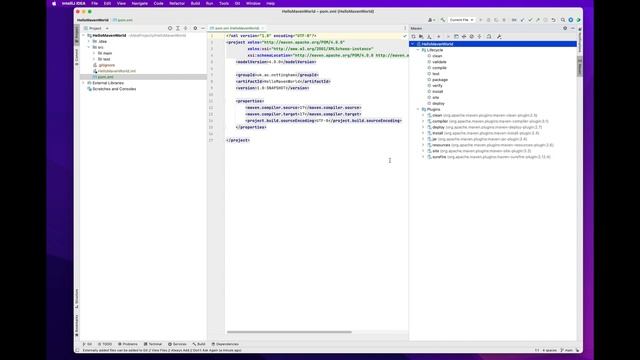The height and width of the screenshot is (360, 640).
Task: Select .gitignore file in Project tree
Action: [107, 65]
